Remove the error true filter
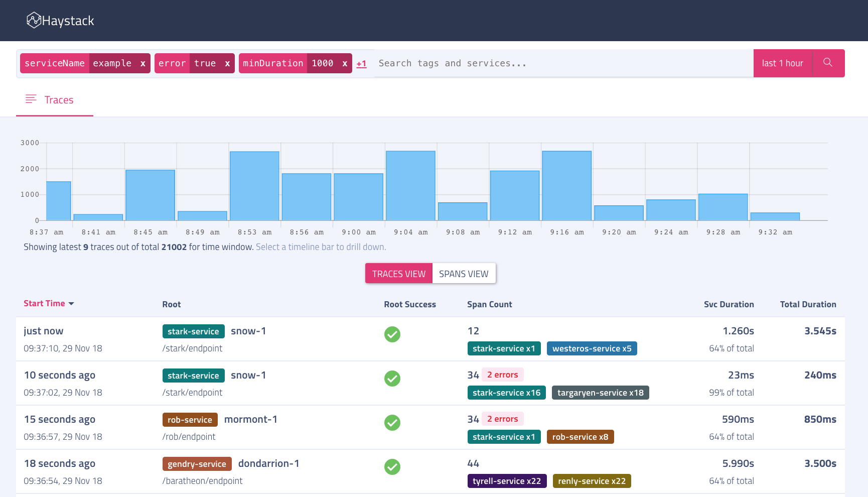Viewport: 868px width, 497px height. (227, 63)
